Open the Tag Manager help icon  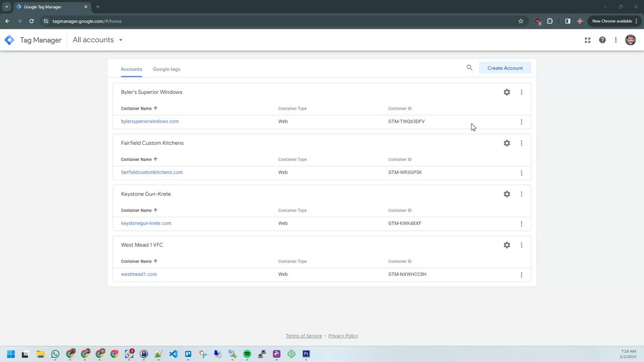(602, 40)
